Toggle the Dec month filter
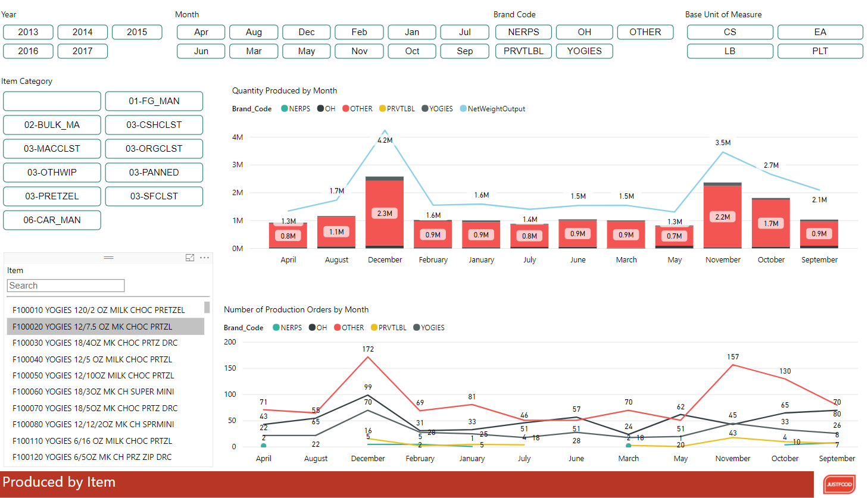The image size is (868, 498). click(x=307, y=32)
